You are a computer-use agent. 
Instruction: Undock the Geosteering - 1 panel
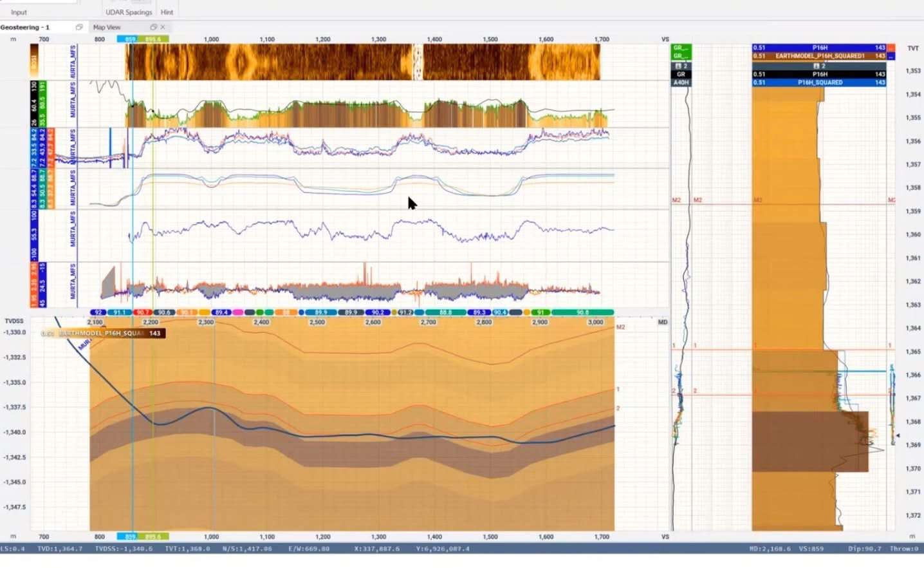[79, 27]
